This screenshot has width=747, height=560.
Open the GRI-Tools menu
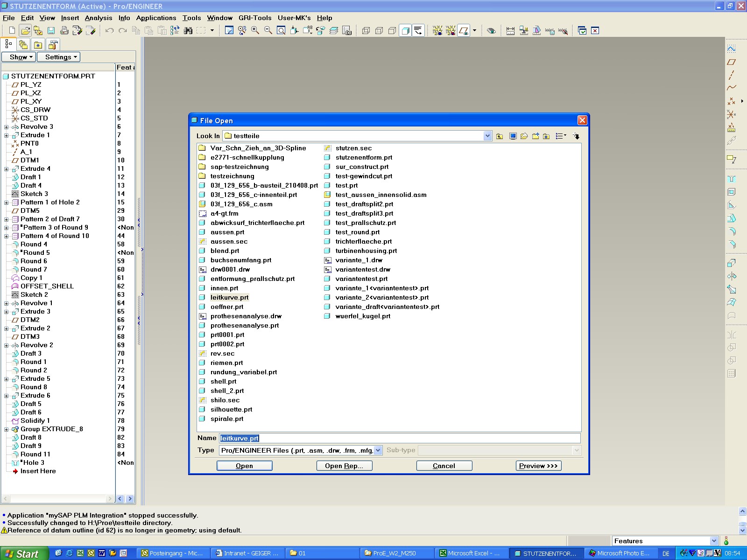[x=255, y=18]
